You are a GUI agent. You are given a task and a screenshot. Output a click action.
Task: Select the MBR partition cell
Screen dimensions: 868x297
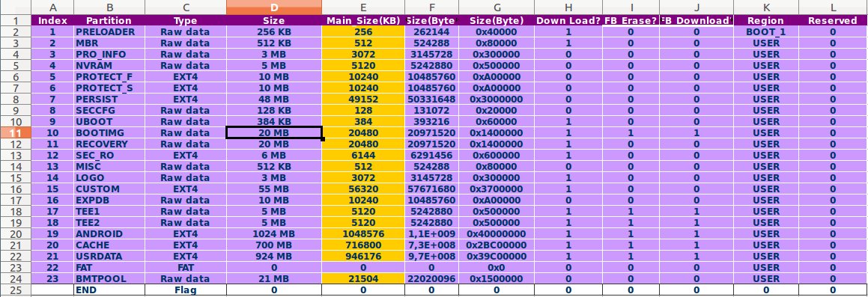(x=109, y=43)
